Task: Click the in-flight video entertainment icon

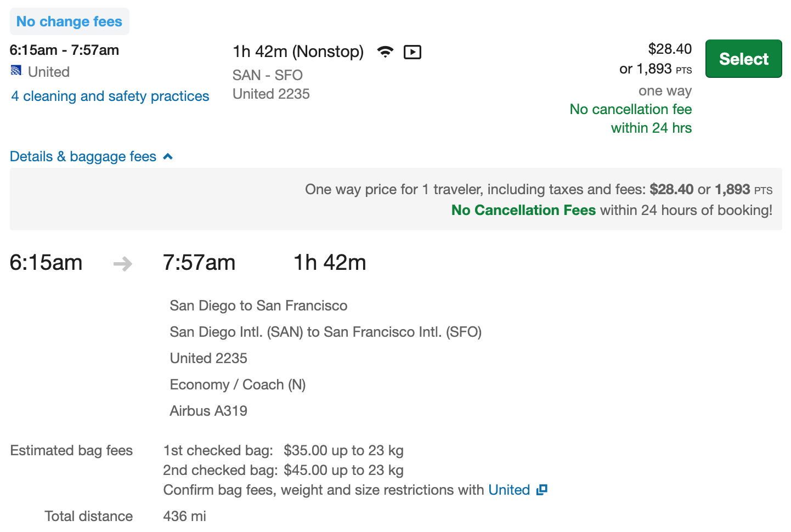Action: (413, 52)
